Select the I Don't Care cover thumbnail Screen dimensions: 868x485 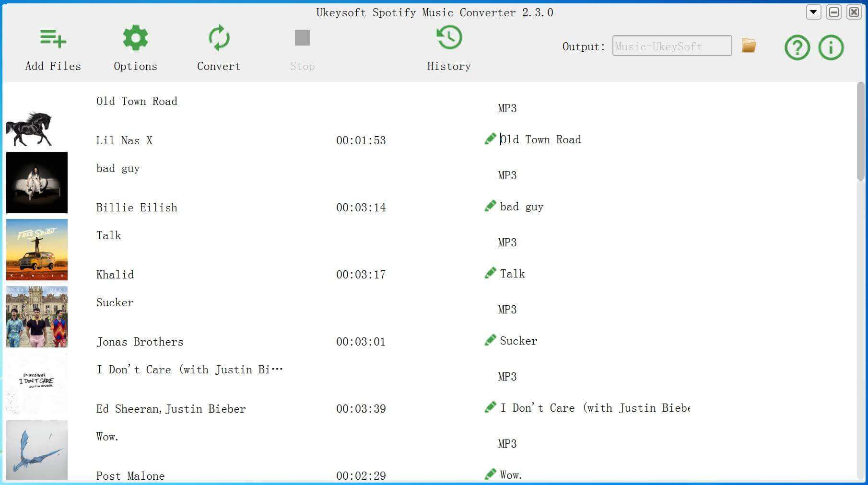pyautogui.click(x=37, y=384)
